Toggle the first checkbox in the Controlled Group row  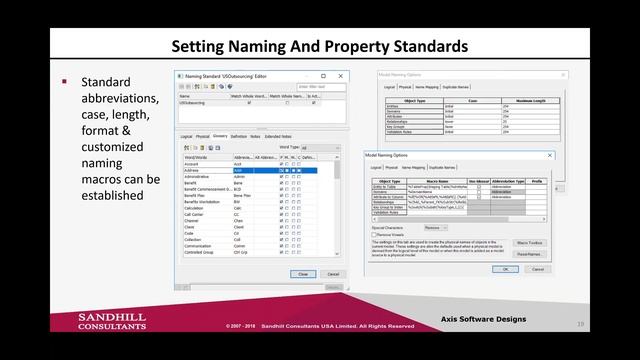pyautogui.click(x=281, y=252)
